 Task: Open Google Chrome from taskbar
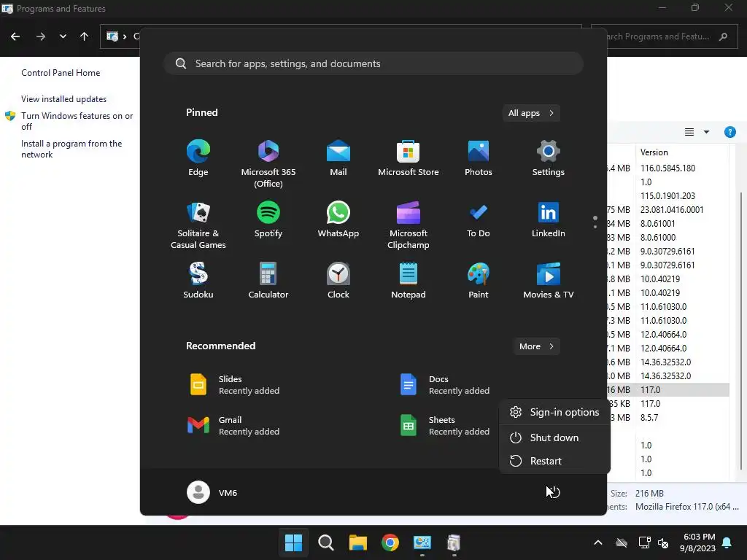[390, 542]
